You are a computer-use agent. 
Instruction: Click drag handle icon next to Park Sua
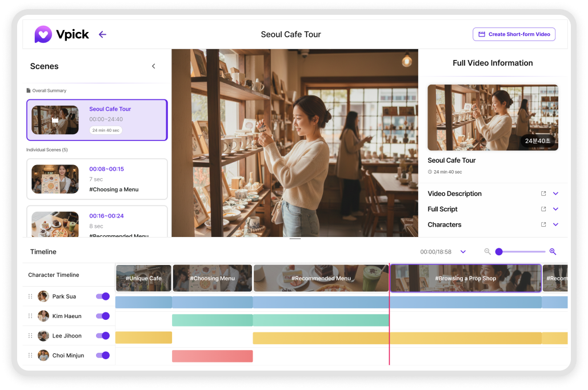(x=30, y=296)
